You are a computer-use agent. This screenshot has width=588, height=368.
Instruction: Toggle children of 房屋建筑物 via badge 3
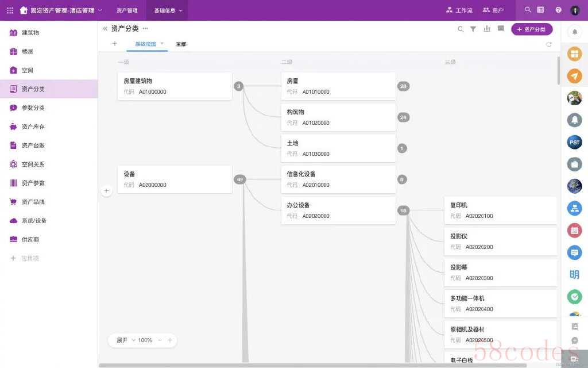[x=239, y=86]
